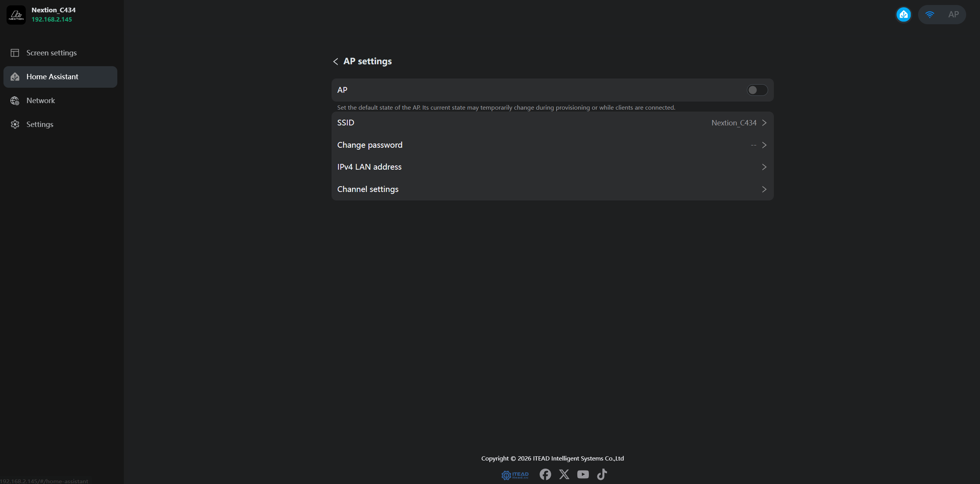
Task: Click the SSID value Nextion_C434
Action: pyautogui.click(x=734, y=123)
